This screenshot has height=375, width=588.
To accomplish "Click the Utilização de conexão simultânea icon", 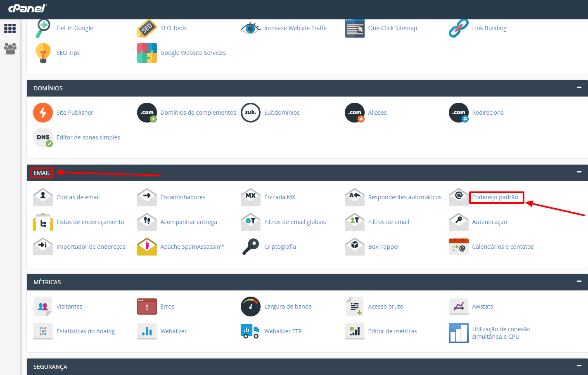I will tap(459, 333).
